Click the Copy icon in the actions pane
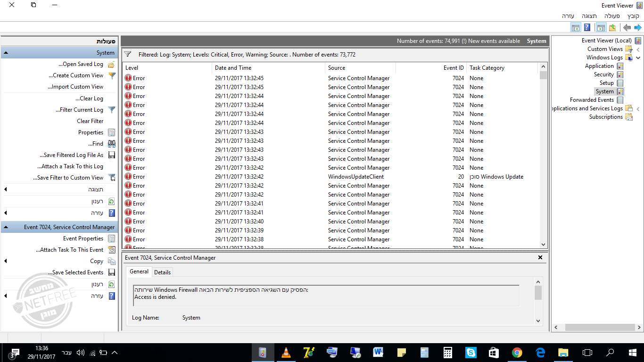 coord(111,261)
